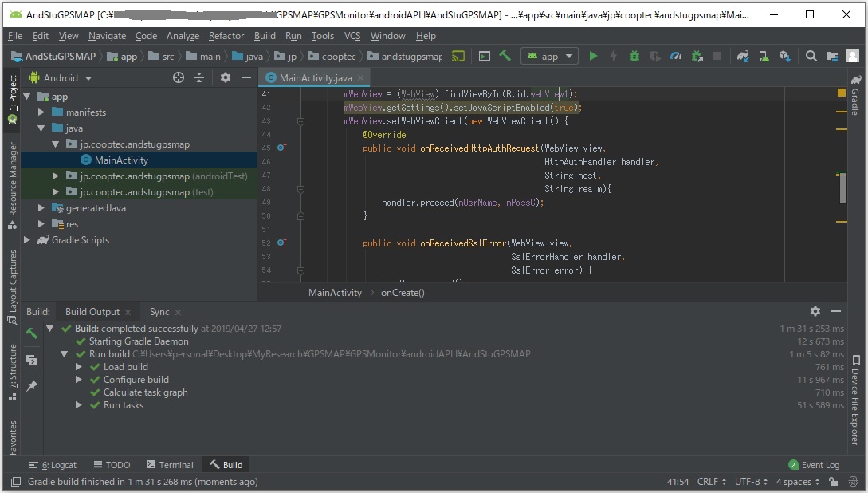
Task: Click the Make Project hammer in toolbar
Action: pyautogui.click(x=505, y=57)
